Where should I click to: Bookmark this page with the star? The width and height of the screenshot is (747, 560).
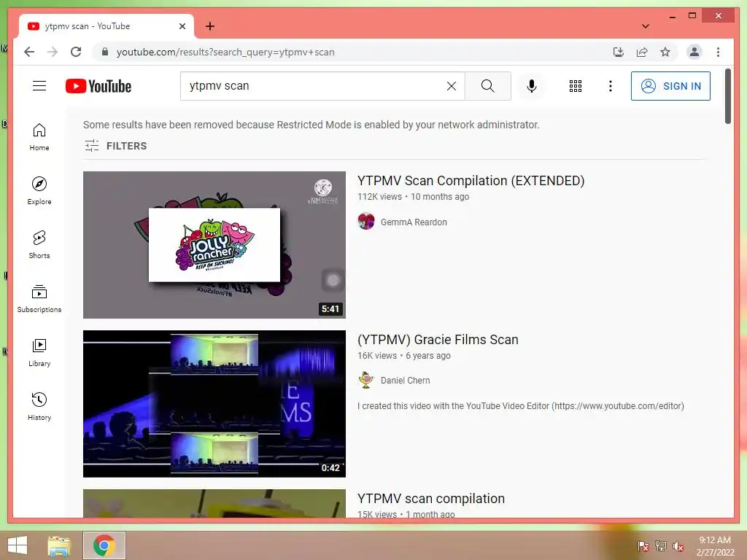(665, 52)
